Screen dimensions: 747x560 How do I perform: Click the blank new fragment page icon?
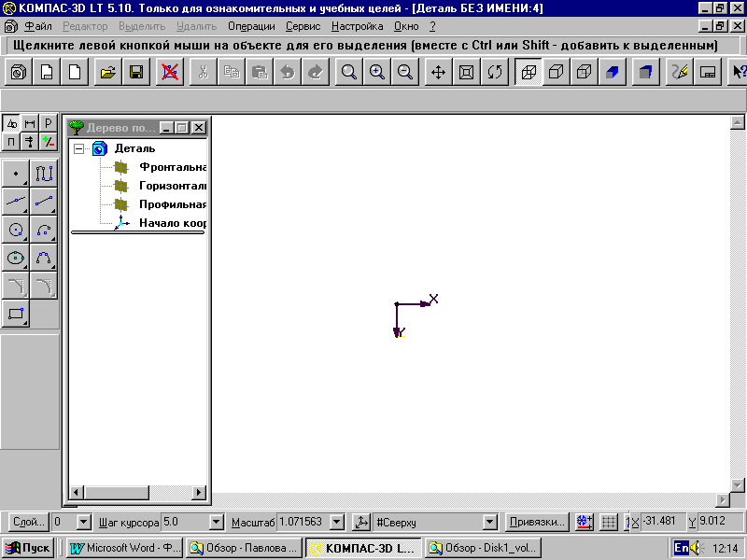[75, 73]
